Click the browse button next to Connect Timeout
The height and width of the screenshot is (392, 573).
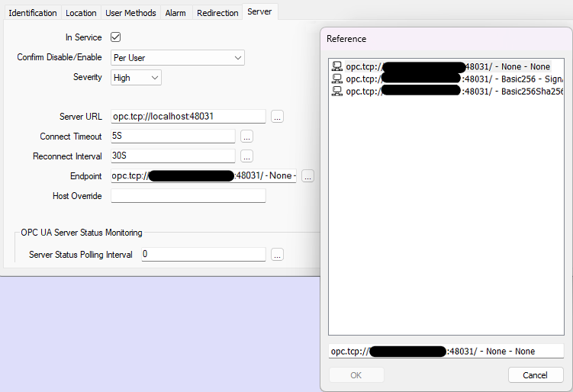pos(246,137)
